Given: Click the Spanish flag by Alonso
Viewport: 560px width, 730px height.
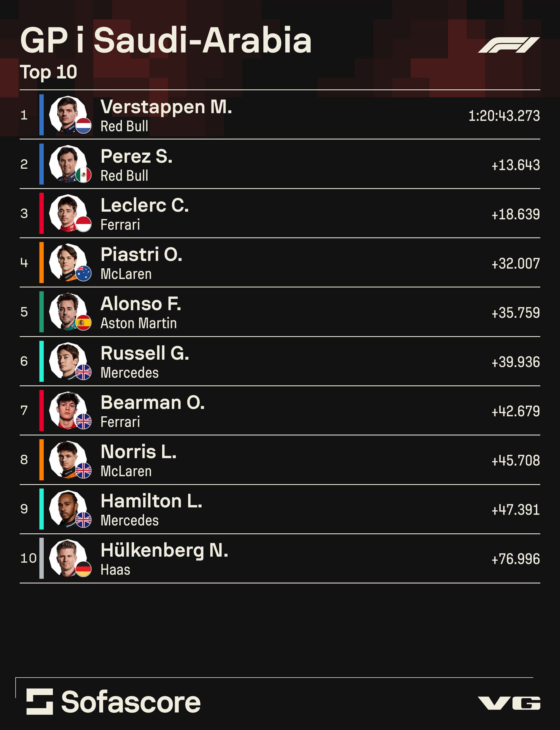Looking at the screenshot, I should click(83, 322).
